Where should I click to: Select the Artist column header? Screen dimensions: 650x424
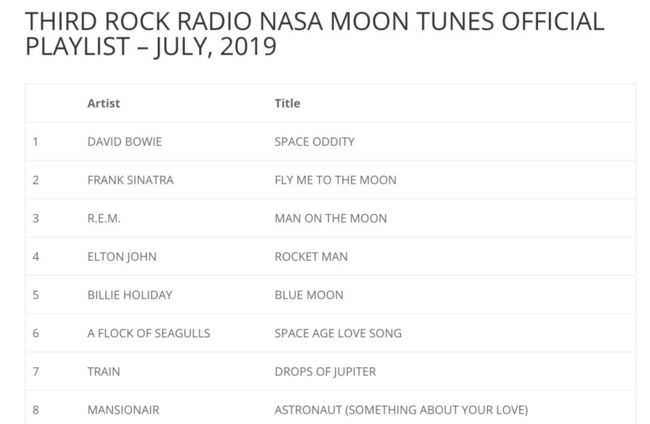[x=104, y=103]
